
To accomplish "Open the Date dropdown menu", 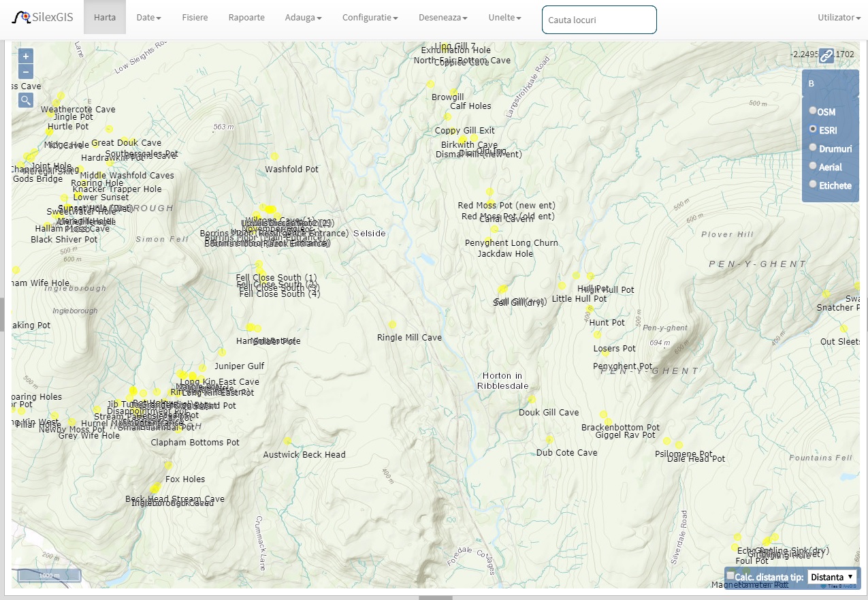I will [x=148, y=17].
